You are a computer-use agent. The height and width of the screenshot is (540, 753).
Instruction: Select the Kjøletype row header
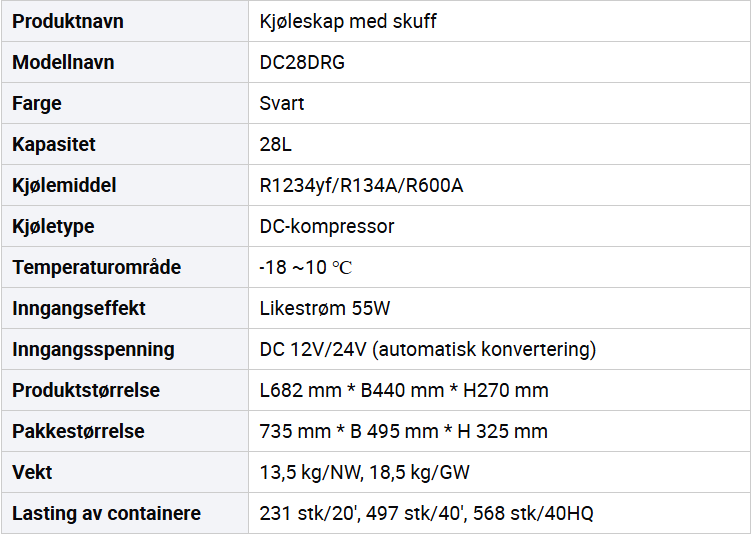[x=53, y=226]
